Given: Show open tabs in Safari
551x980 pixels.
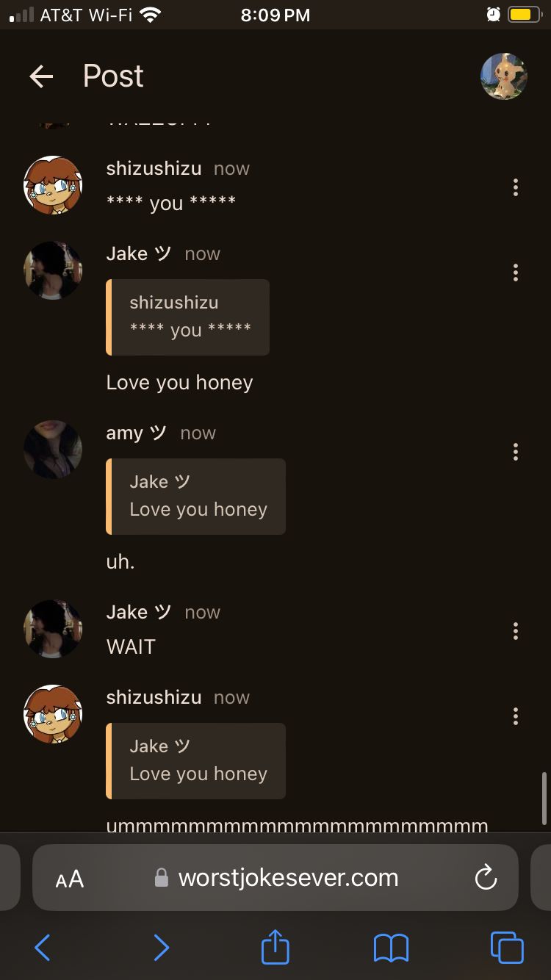Looking at the screenshot, I should tap(507, 947).
